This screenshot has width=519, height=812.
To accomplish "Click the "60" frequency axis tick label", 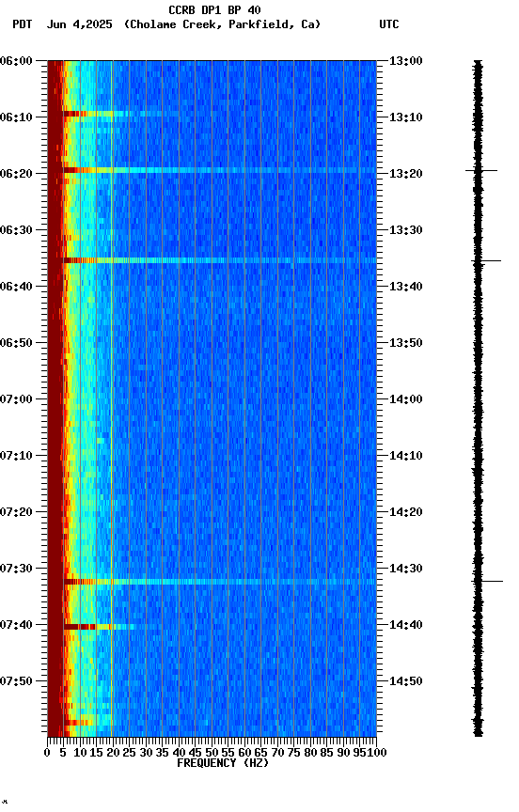I will [x=244, y=753].
